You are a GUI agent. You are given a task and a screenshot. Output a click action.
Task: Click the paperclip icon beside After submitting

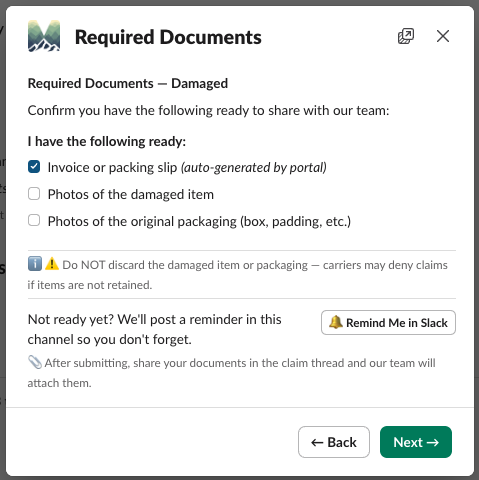pyautogui.click(x=35, y=362)
